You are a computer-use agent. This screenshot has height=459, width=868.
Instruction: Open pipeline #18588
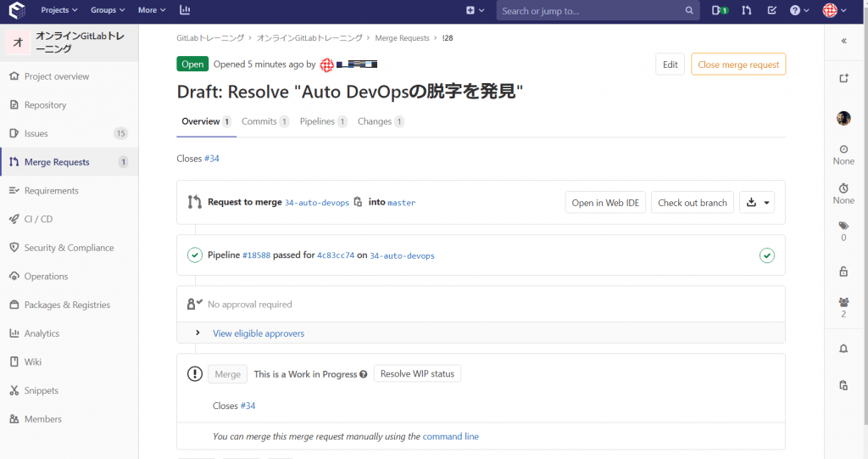click(x=256, y=255)
